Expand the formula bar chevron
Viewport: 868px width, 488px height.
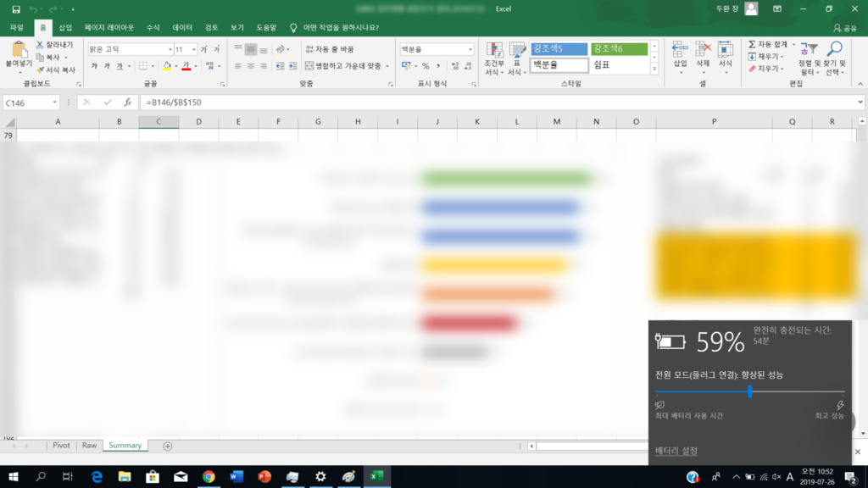click(860, 103)
